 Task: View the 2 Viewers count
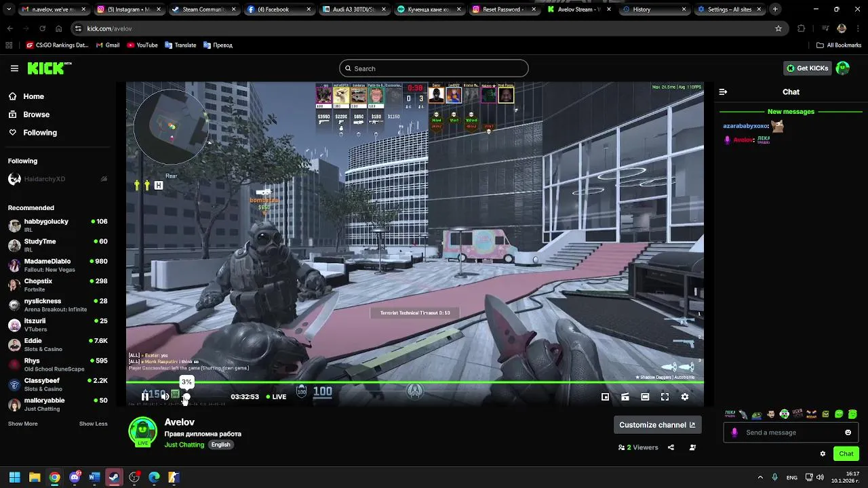638,447
